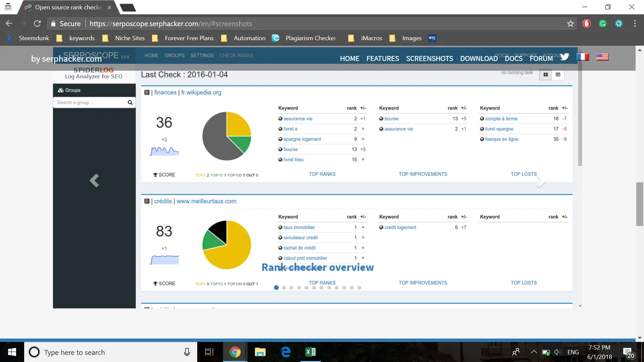Open the Action Center notifications

628,352
